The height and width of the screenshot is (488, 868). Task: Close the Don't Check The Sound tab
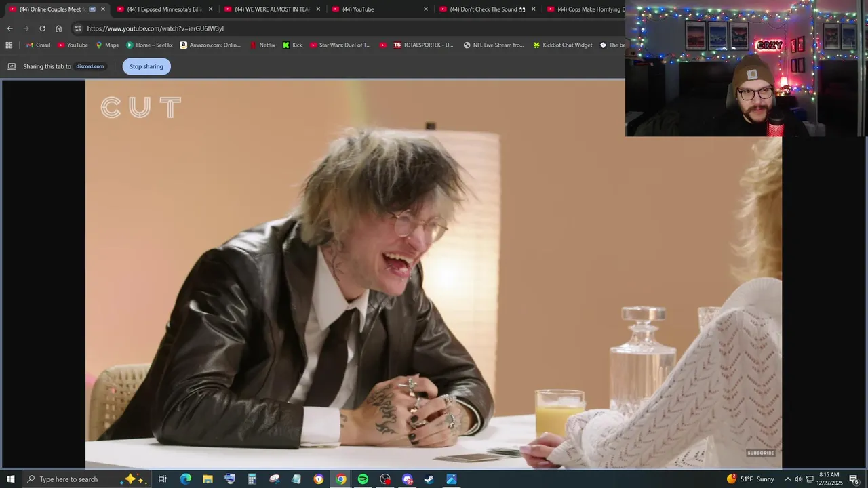pos(533,9)
